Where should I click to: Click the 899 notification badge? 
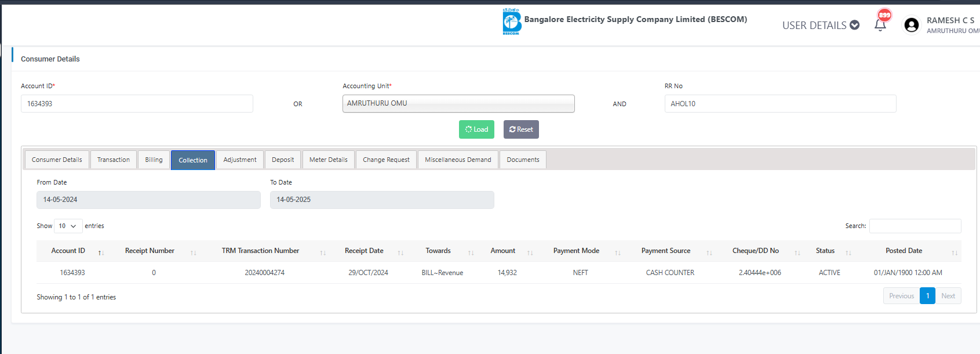pos(884,15)
